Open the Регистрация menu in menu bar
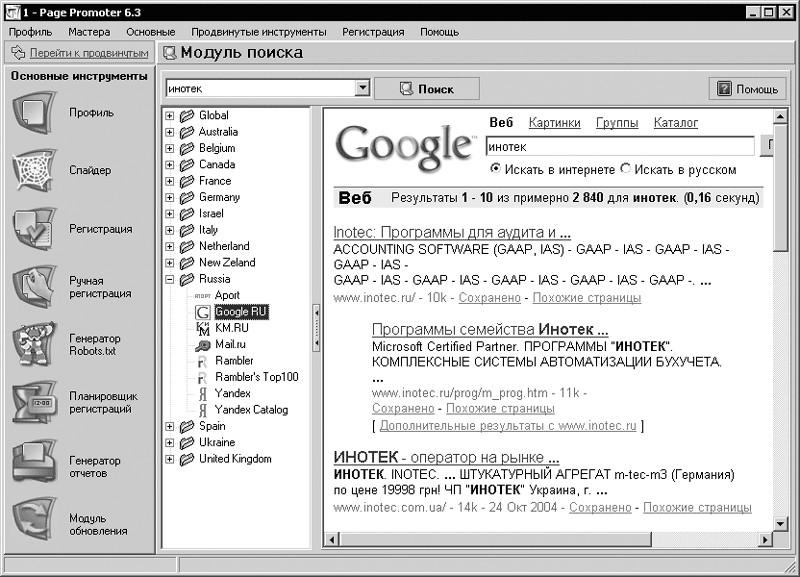800x577 pixels. click(373, 32)
